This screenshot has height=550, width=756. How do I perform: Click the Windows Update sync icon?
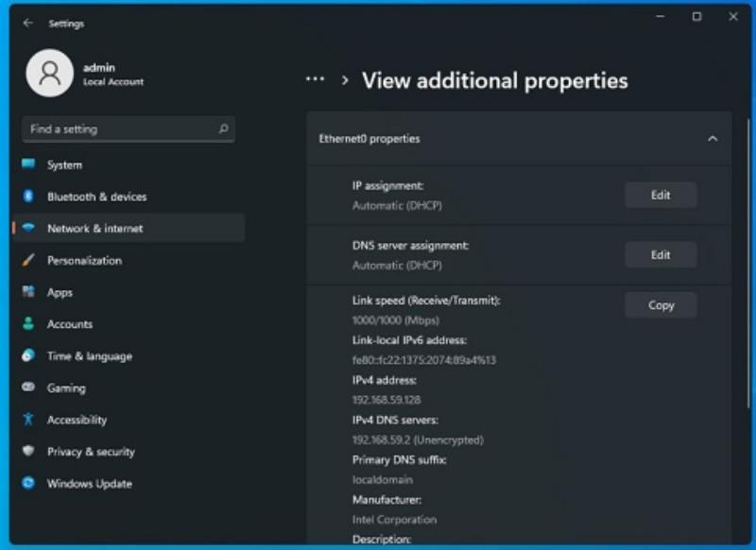click(28, 483)
